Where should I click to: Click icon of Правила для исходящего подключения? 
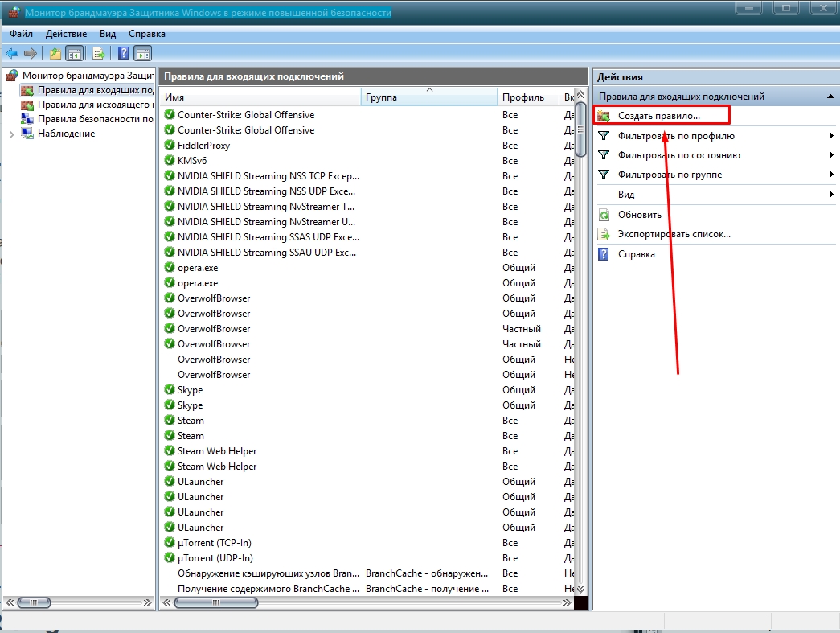(27, 105)
